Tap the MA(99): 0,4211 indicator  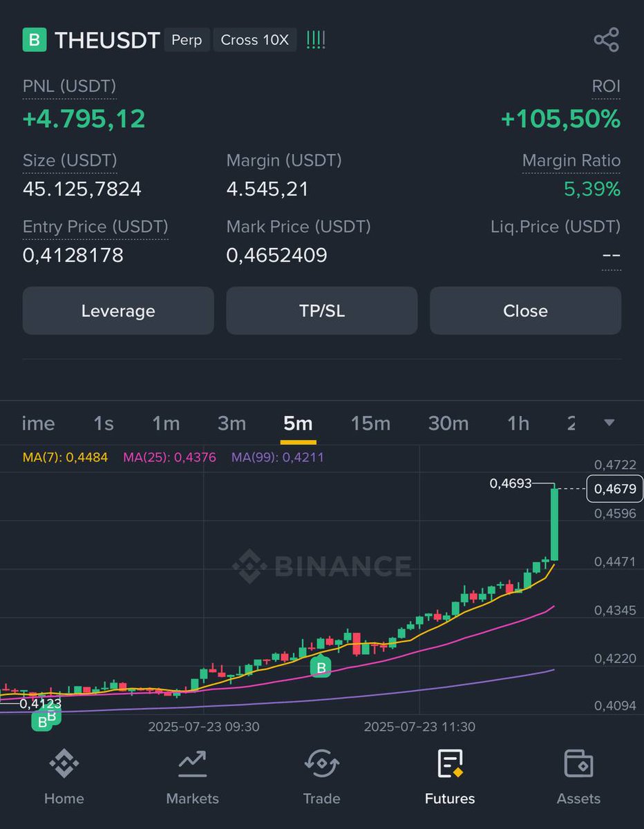point(278,457)
